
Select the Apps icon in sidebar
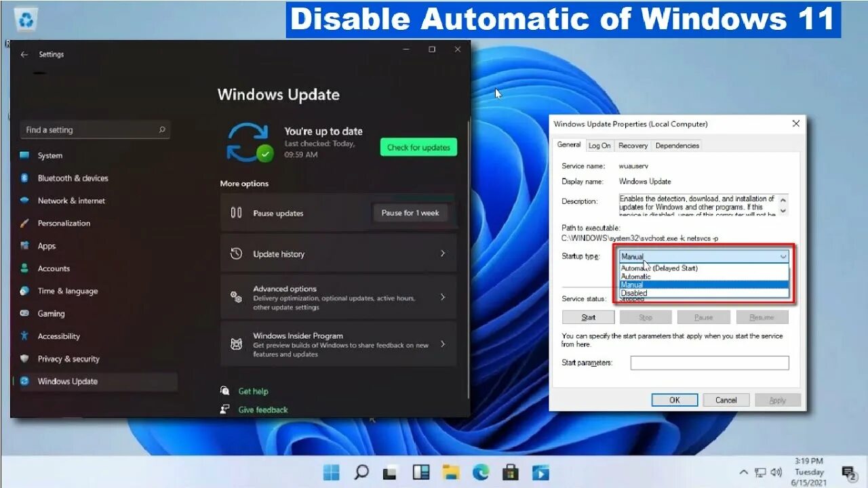(x=24, y=245)
